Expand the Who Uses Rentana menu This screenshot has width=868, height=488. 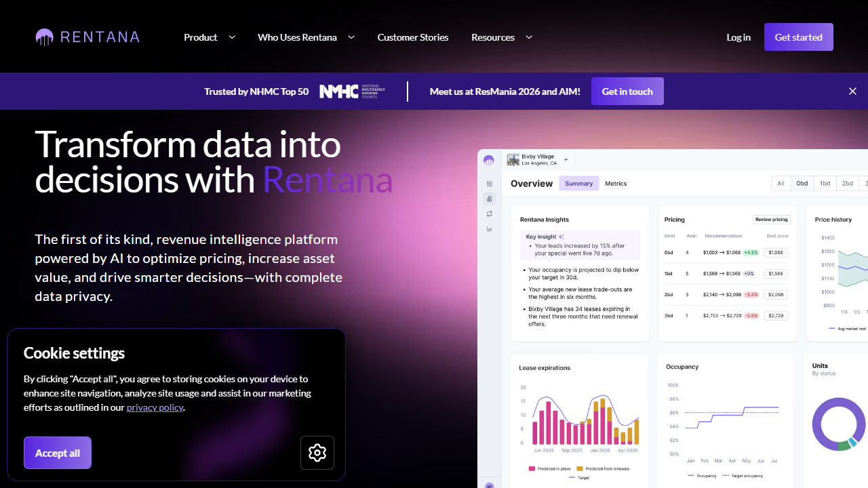pyautogui.click(x=306, y=37)
